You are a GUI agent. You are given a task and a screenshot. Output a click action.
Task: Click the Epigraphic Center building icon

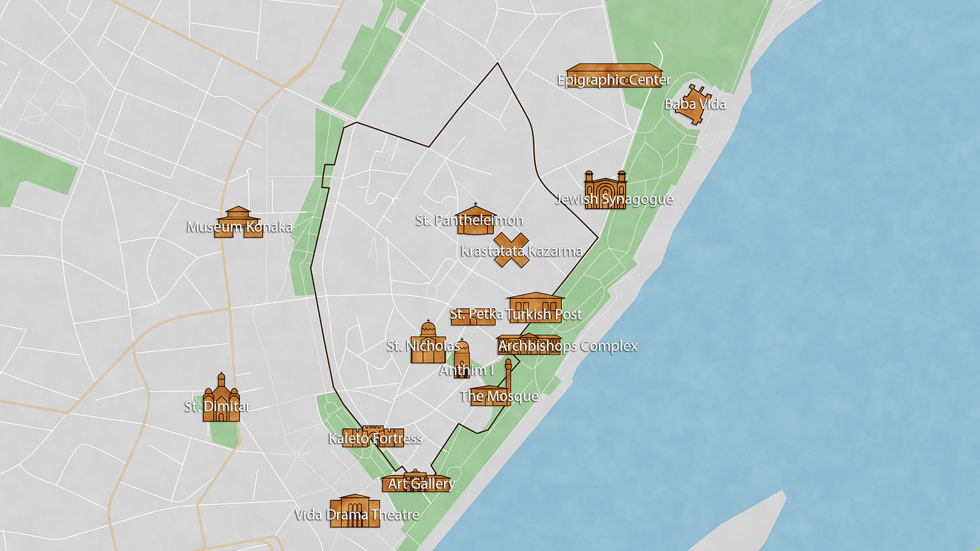click(x=614, y=76)
